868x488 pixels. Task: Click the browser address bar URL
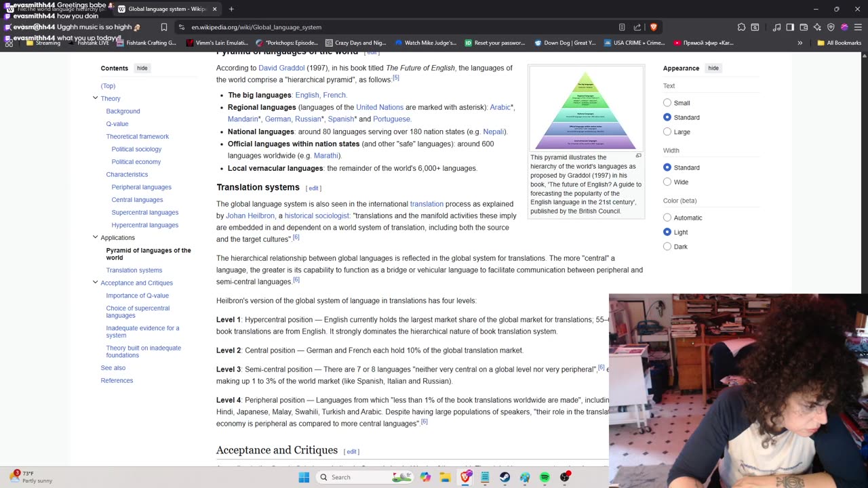256,27
